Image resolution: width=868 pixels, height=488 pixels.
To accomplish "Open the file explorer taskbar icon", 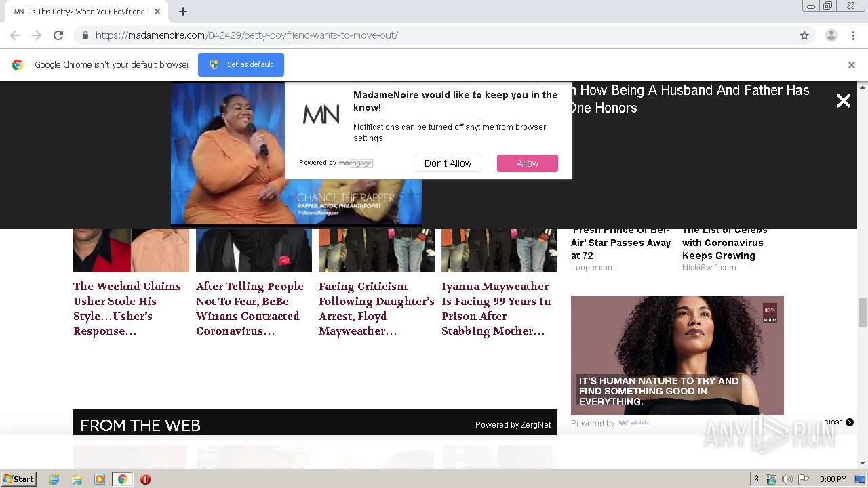I will 77,479.
